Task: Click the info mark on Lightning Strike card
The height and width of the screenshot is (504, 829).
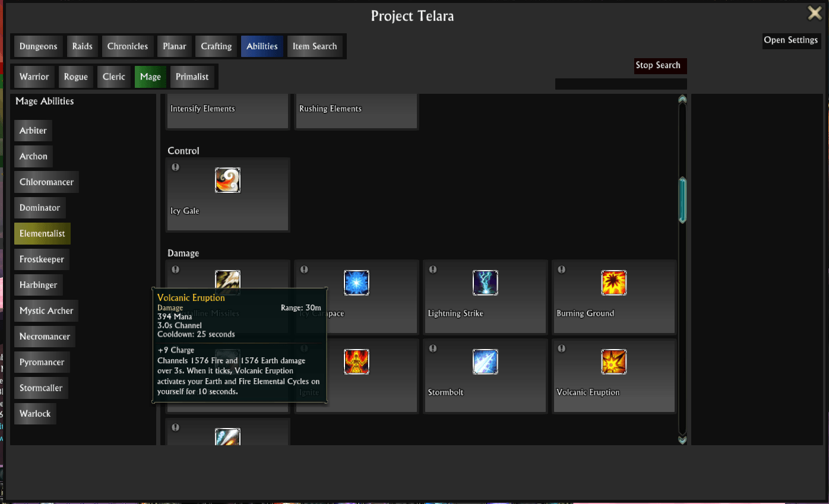Action: [x=433, y=270]
